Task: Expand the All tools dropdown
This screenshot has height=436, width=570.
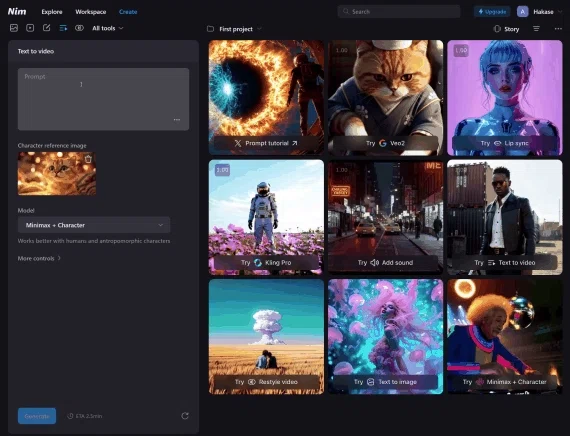Action: point(108,28)
